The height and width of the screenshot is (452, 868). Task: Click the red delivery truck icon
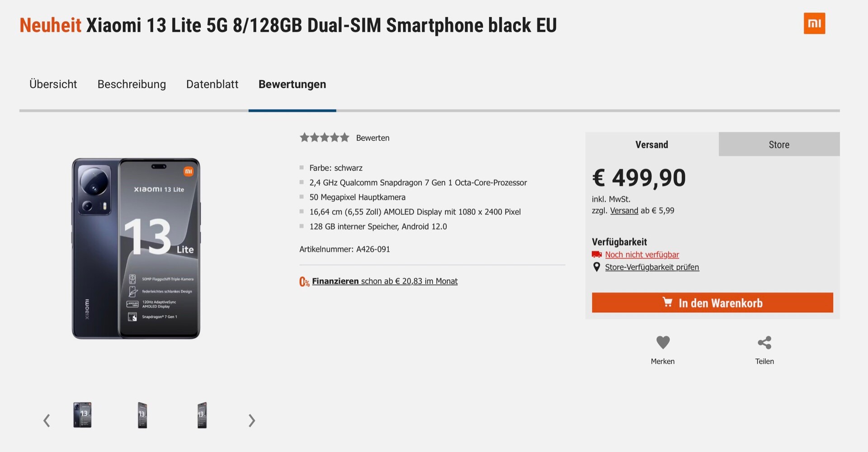point(597,254)
